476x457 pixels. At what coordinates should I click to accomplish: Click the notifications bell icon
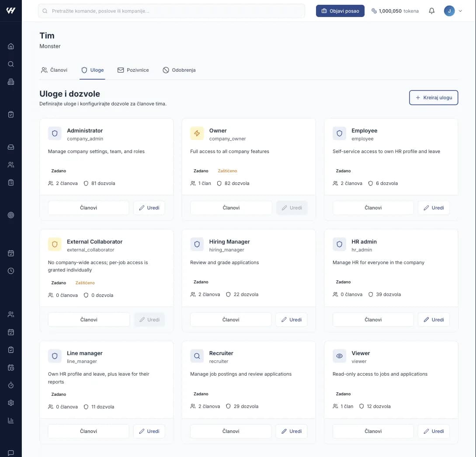[x=431, y=11]
